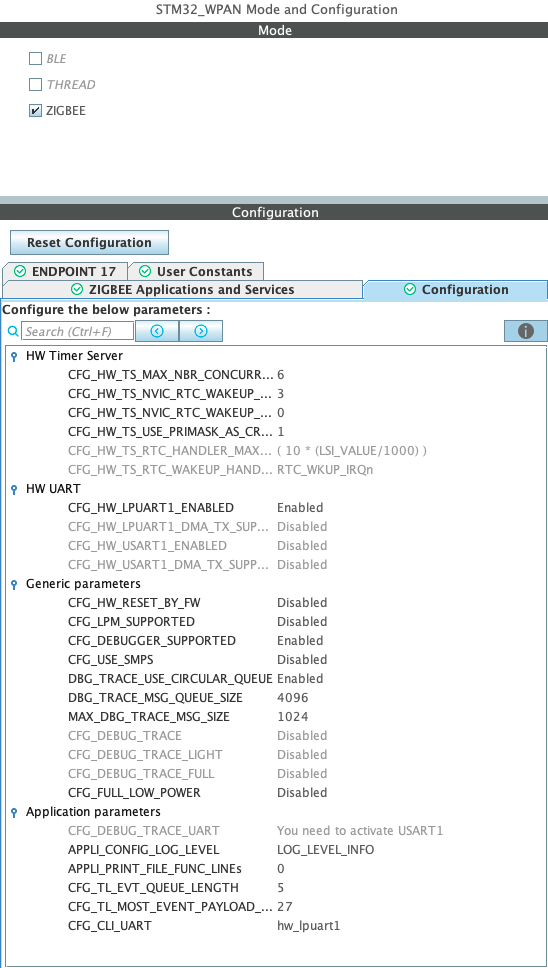
Task: Select the CFG_LPM_SUPPORTED parameter name
Action: pos(131,622)
